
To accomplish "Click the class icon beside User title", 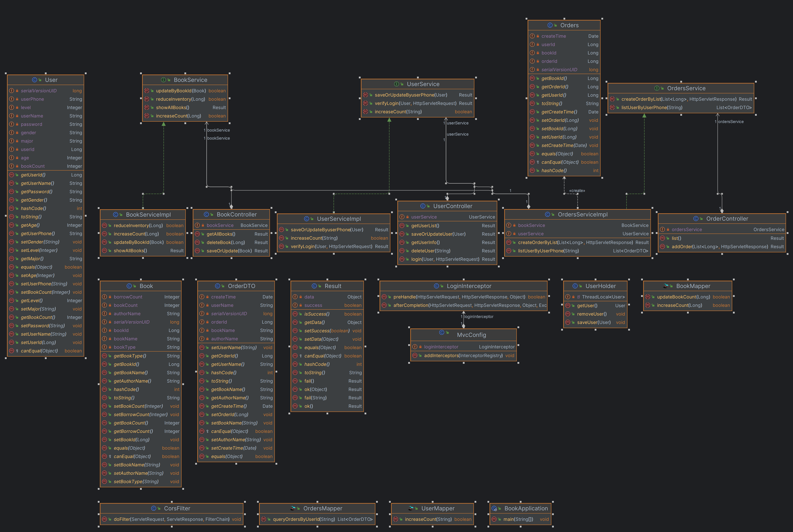I will coord(34,80).
